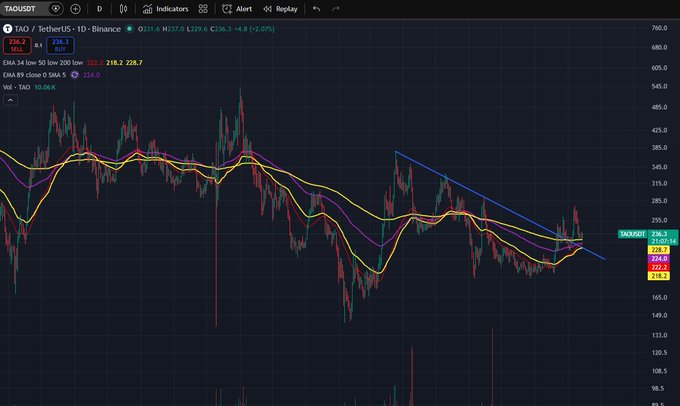Click the 21:07:14 bar countdown label

point(663,241)
